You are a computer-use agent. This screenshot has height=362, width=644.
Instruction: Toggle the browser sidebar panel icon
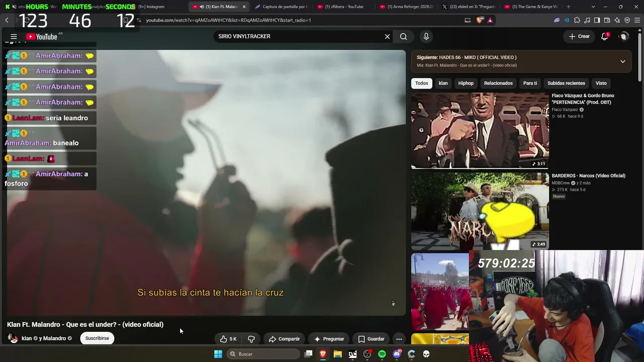click(x=597, y=20)
